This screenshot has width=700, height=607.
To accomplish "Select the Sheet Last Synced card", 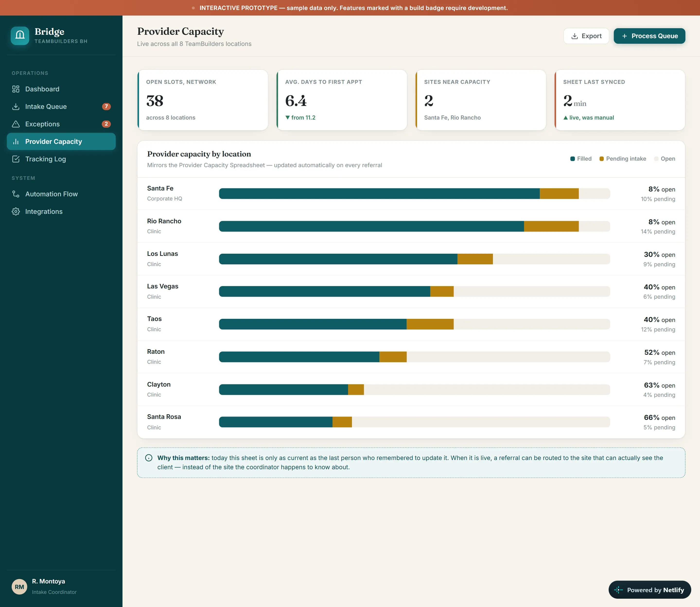I will pos(620,100).
